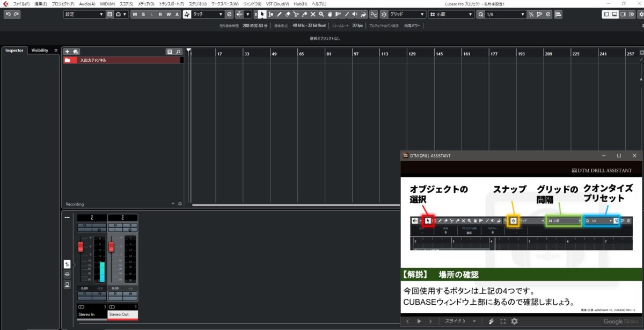
Task: Open the track presets button
Action: (76, 52)
